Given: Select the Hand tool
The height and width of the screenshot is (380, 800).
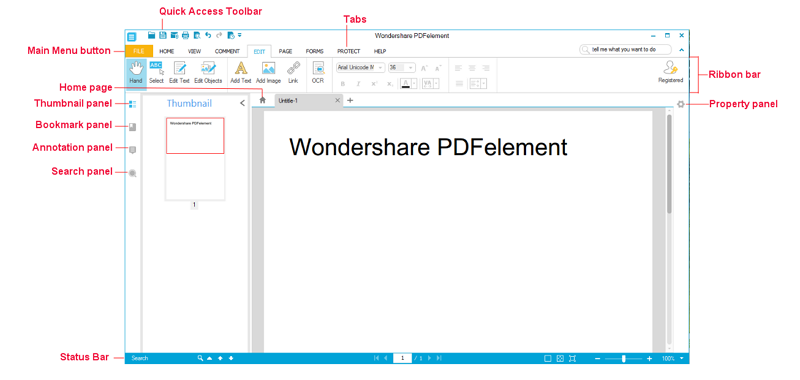Looking at the screenshot, I should click(x=136, y=73).
